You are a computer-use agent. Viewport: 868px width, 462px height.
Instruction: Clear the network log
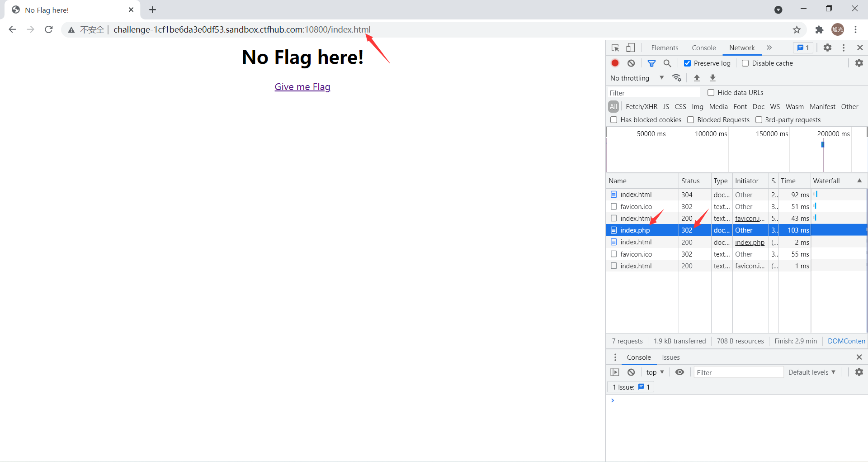tap(631, 63)
